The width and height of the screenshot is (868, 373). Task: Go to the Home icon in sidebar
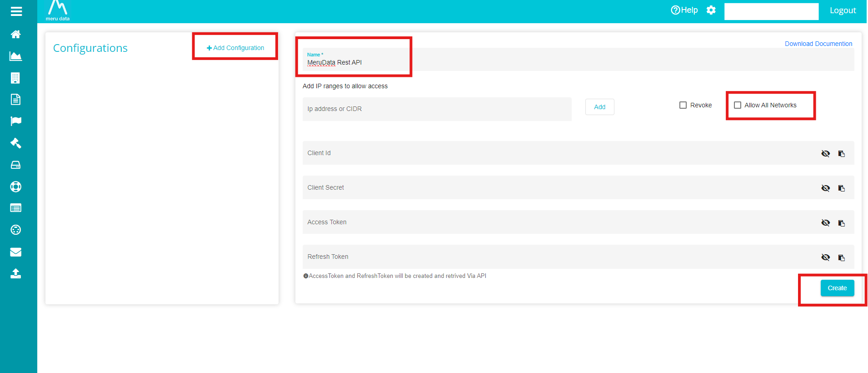click(x=16, y=34)
